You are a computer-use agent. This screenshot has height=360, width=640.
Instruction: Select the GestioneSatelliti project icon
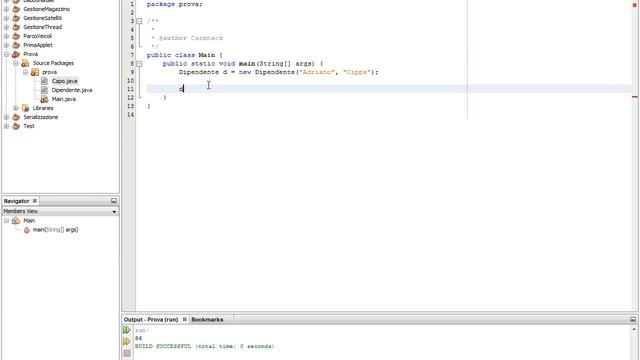click(16, 18)
